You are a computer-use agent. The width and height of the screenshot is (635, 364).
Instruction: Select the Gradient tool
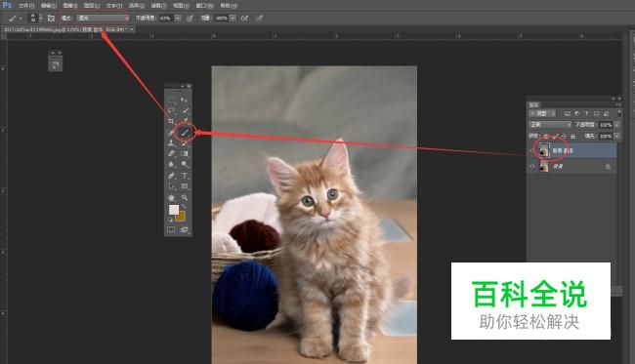[185, 153]
